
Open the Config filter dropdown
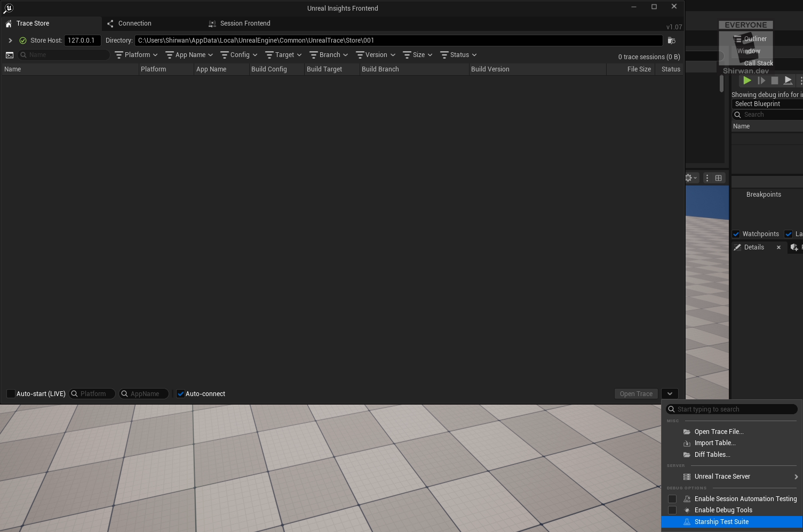(239, 55)
